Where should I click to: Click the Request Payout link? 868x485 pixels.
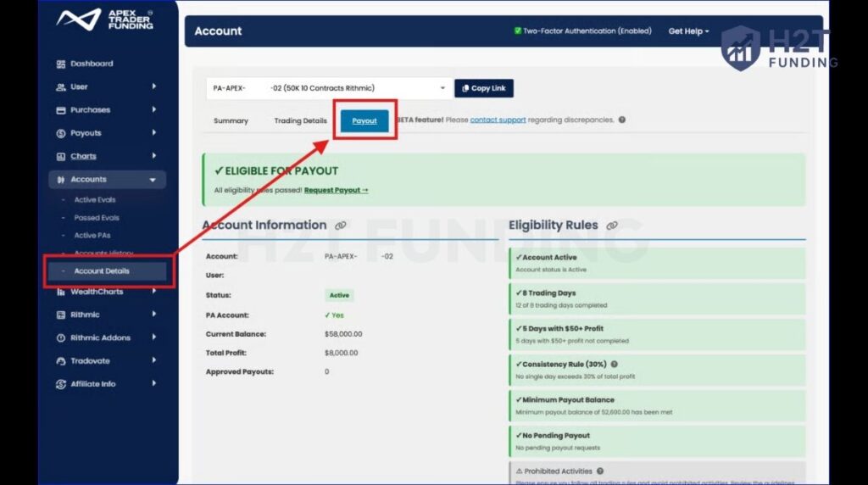point(336,190)
